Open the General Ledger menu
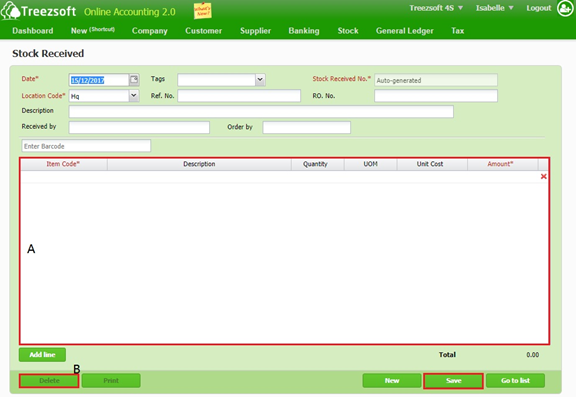This screenshot has width=576, height=397. (404, 31)
